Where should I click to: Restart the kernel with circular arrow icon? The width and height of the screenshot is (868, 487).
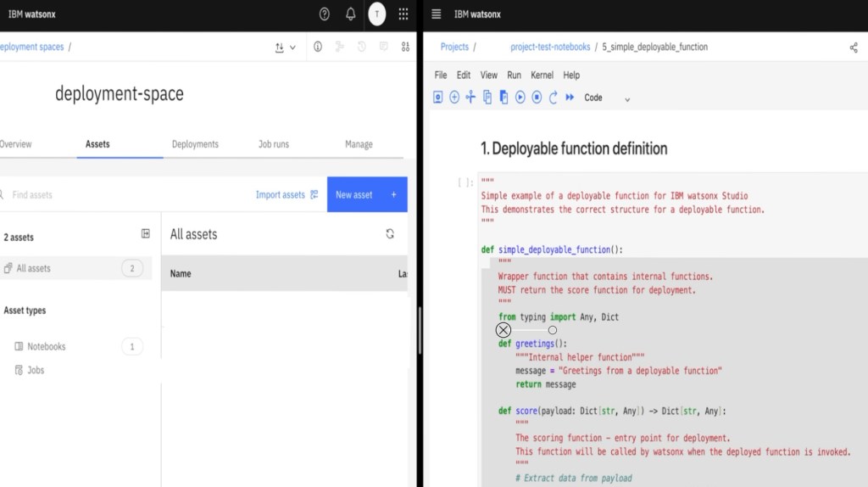coord(554,98)
